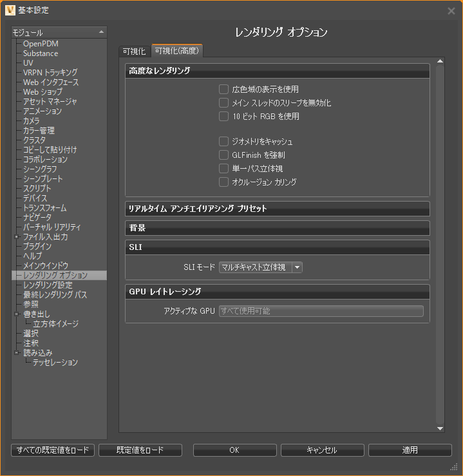Open ヘルプ settings

click(x=32, y=256)
